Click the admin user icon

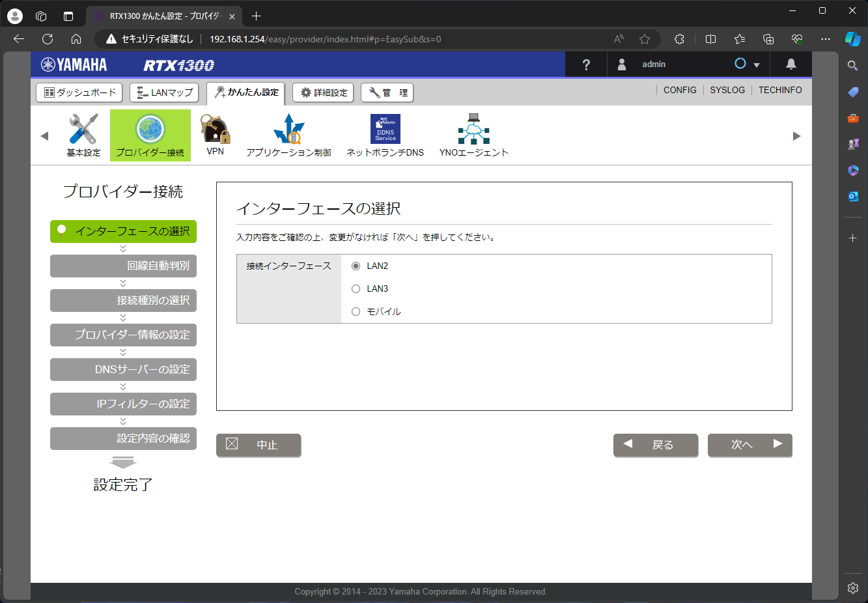tap(622, 64)
